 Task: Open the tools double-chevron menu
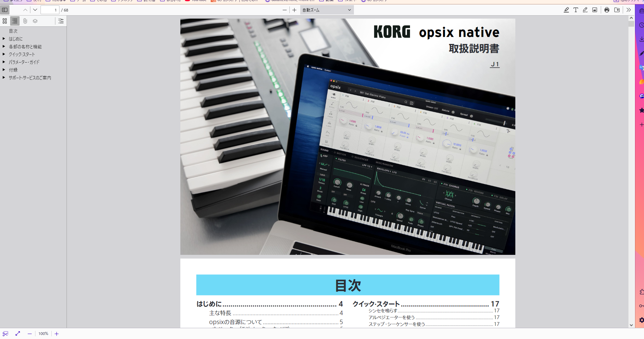click(628, 10)
